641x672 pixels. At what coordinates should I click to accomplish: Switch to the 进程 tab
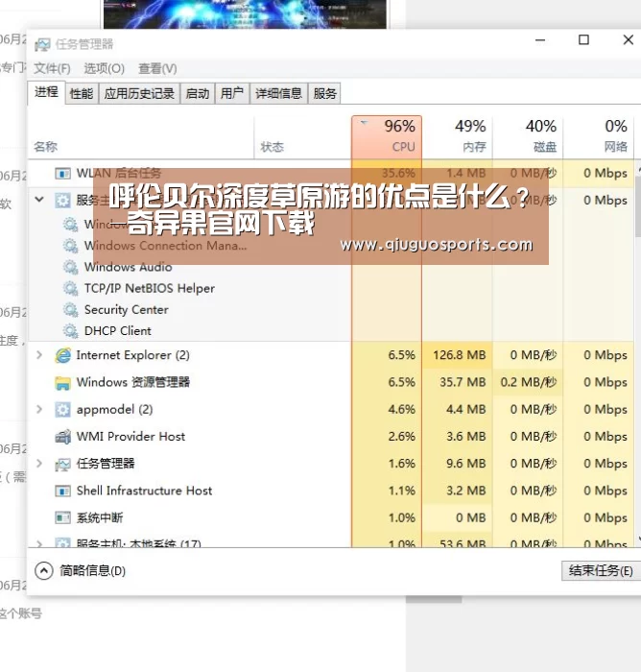tap(46, 92)
